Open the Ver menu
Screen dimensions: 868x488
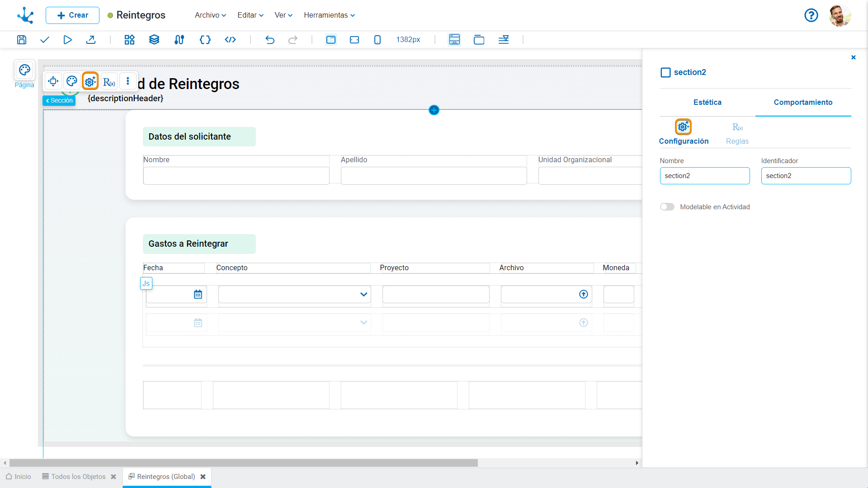(283, 15)
